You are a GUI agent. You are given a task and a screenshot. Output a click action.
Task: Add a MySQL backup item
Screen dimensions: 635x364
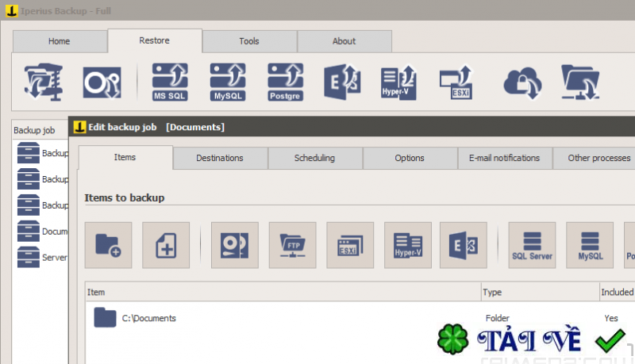point(590,245)
